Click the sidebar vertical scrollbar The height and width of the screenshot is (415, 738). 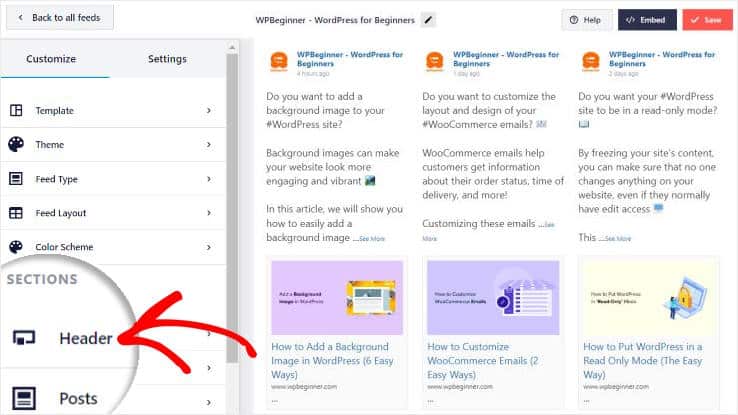click(232, 207)
